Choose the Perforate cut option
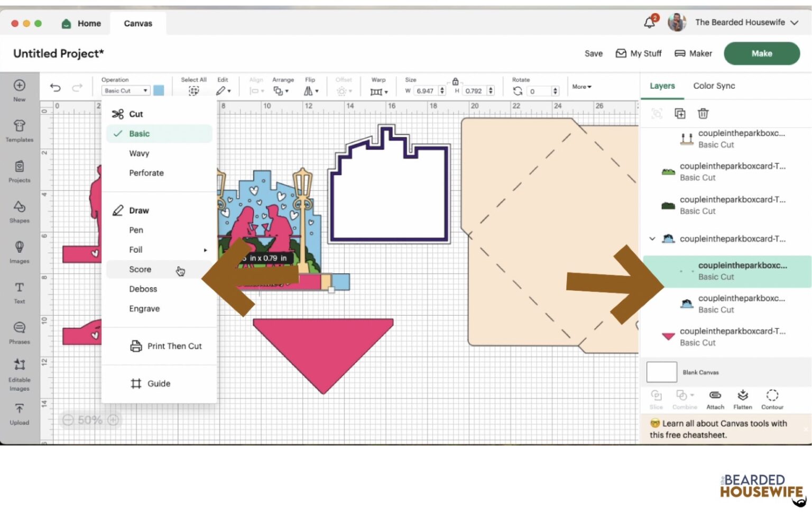Viewport: 812px width, 516px height. pyautogui.click(x=146, y=173)
